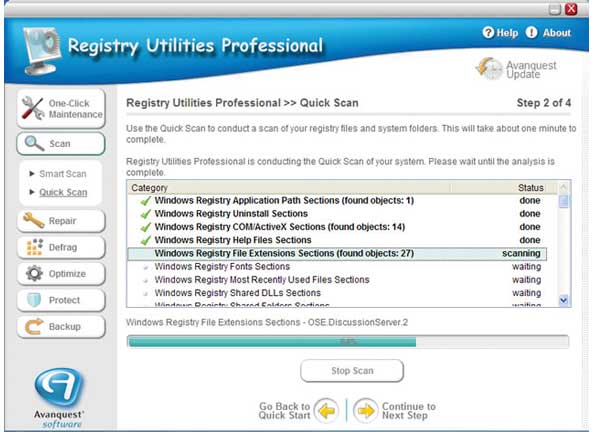This screenshot has height=432, width=600.
Task: Click the scanning status text
Action: tap(521, 253)
